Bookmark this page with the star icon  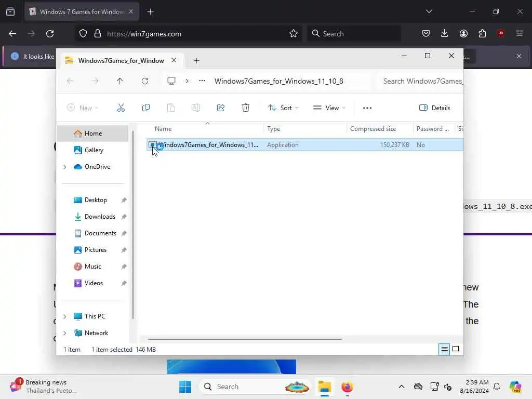[294, 34]
